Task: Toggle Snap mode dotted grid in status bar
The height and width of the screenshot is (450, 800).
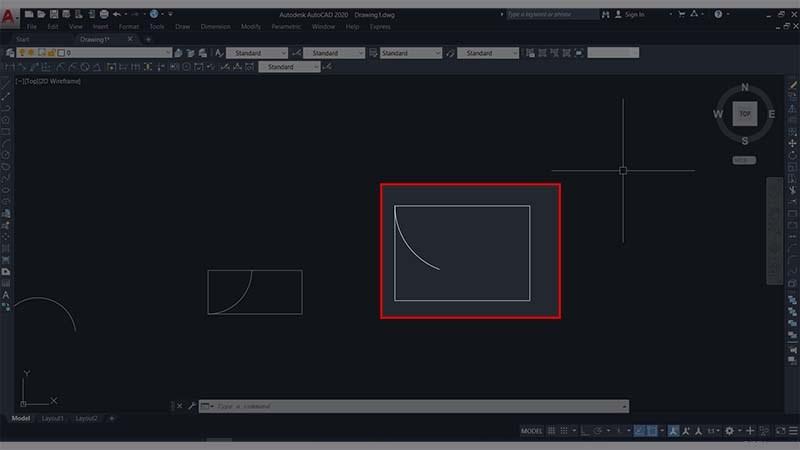Action: click(x=564, y=431)
